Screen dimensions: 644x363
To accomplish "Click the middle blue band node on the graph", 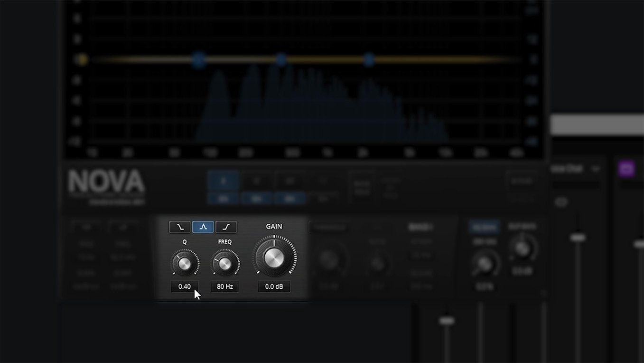I will [281, 60].
